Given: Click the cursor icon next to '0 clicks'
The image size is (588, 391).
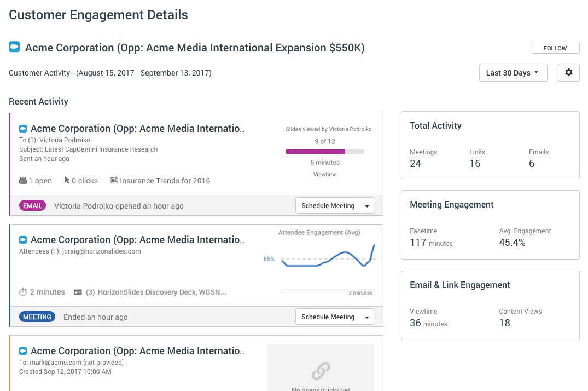Looking at the screenshot, I should [67, 181].
